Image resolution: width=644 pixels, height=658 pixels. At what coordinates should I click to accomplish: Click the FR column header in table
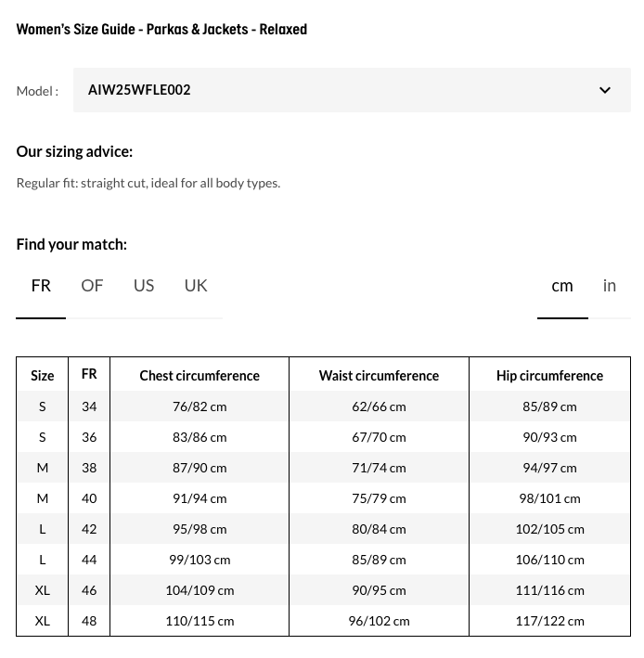click(89, 375)
